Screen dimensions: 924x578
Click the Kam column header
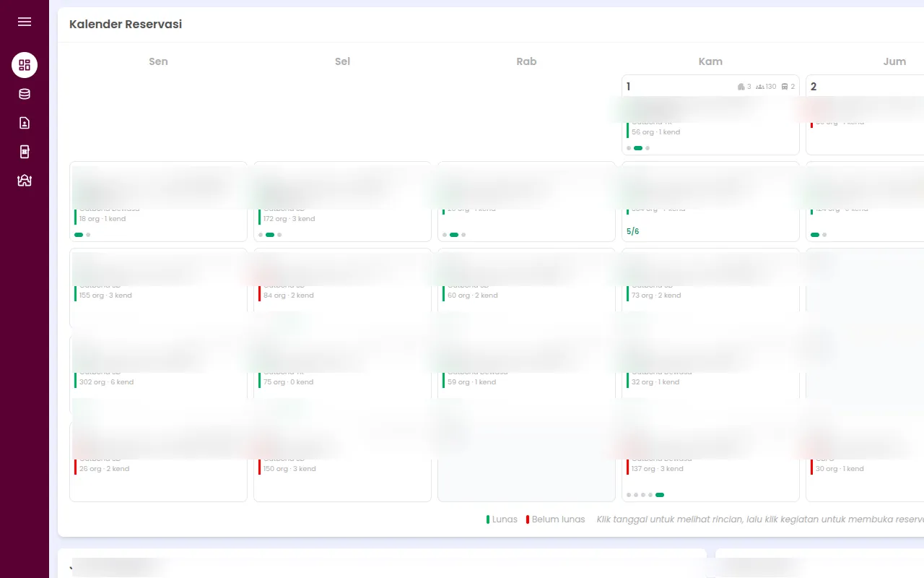tap(710, 61)
